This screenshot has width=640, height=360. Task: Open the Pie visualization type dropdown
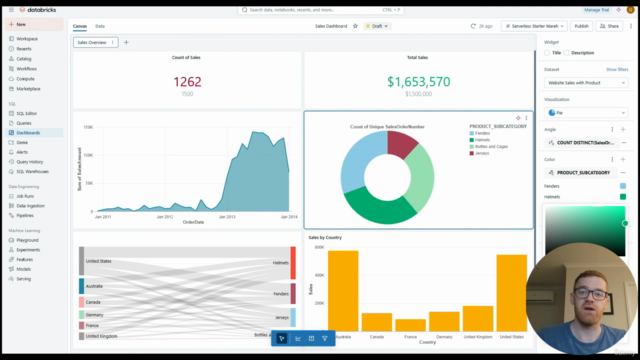point(586,113)
